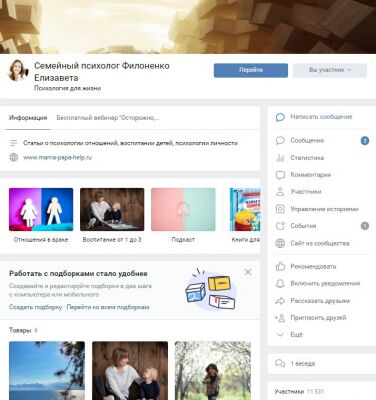Click the globe icon beside website link
The image size is (376, 400).
click(14, 157)
